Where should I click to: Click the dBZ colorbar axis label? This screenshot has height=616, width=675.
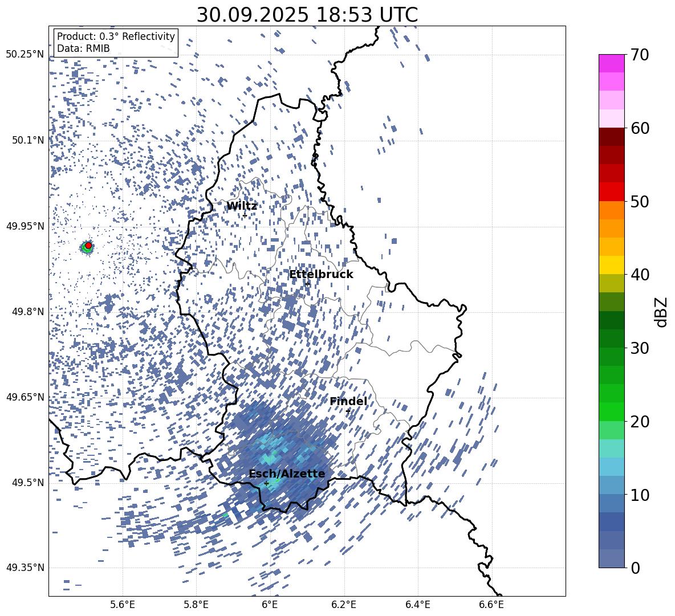[x=662, y=312]
